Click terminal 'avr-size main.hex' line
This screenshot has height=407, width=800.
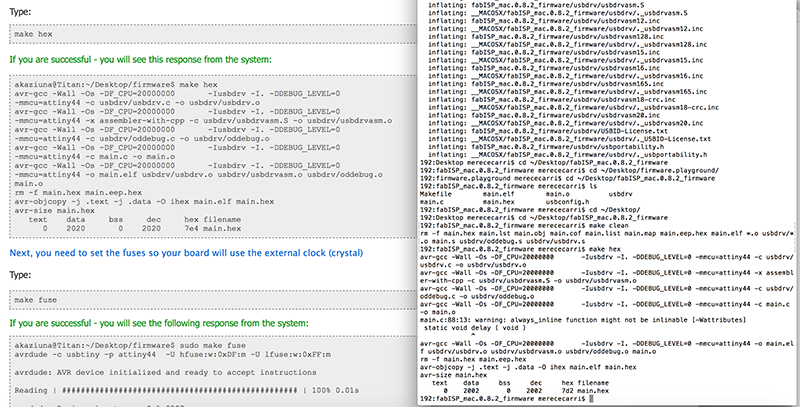tap(454, 375)
